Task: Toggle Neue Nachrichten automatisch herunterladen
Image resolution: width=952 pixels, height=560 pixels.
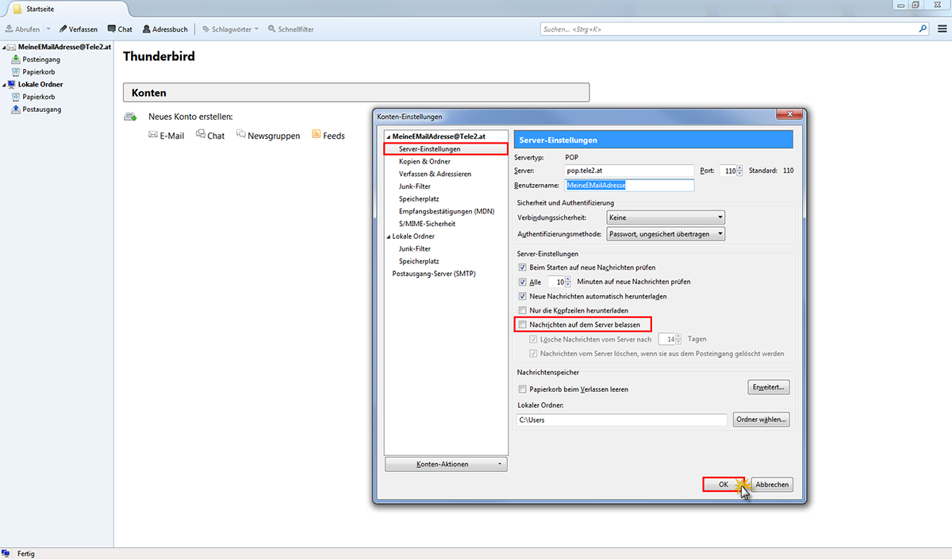Action: (522, 296)
